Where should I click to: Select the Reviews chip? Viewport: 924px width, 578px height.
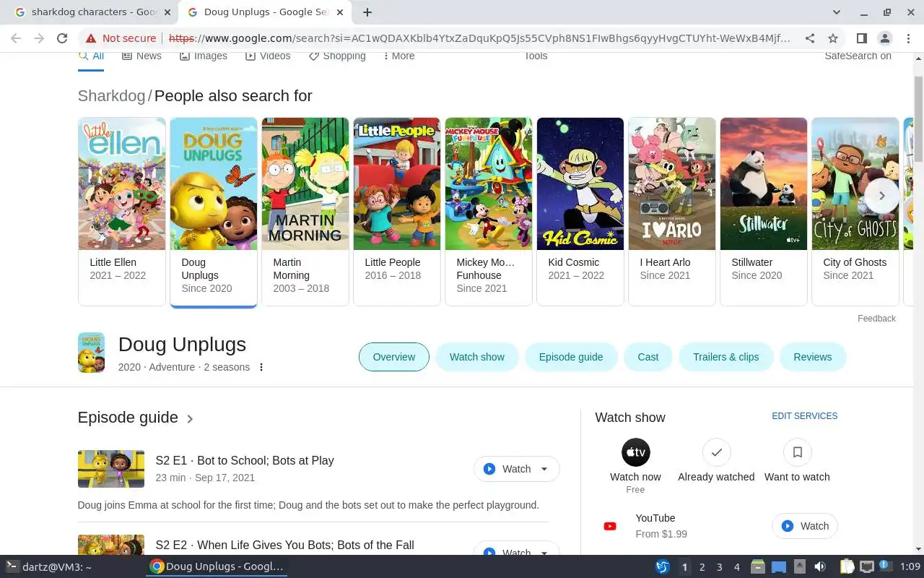pyautogui.click(x=813, y=357)
